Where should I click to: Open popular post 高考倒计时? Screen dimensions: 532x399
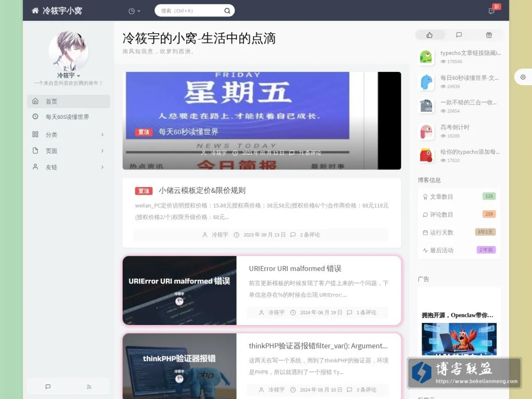pyautogui.click(x=455, y=127)
